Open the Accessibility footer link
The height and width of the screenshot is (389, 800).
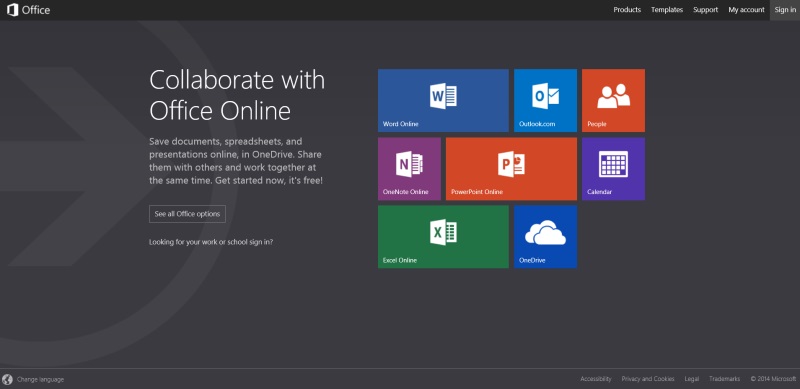[595, 379]
